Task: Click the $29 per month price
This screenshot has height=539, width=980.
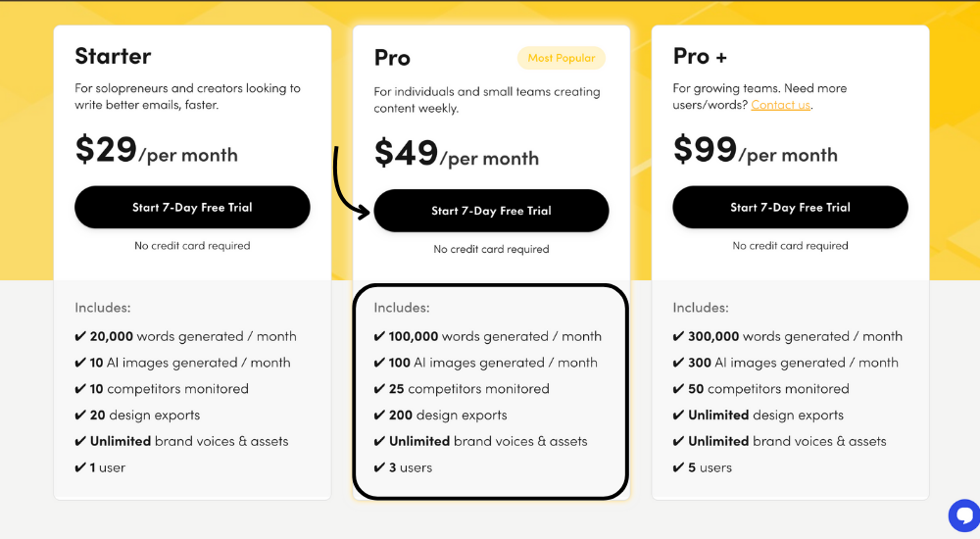Action: (156, 150)
